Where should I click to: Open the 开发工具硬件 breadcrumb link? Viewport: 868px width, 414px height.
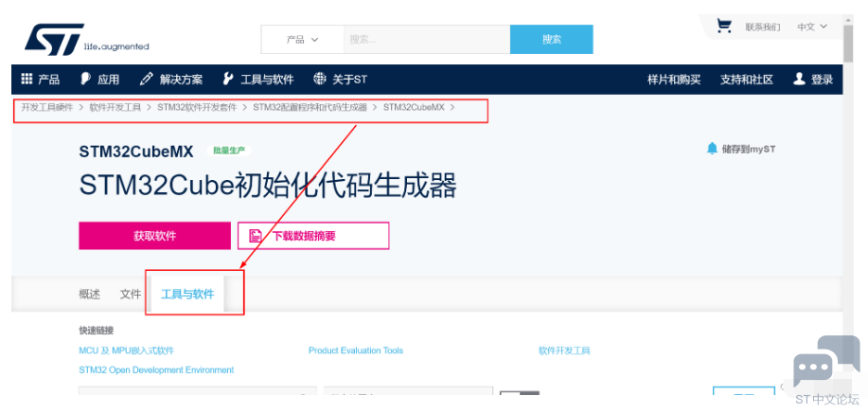tap(47, 107)
